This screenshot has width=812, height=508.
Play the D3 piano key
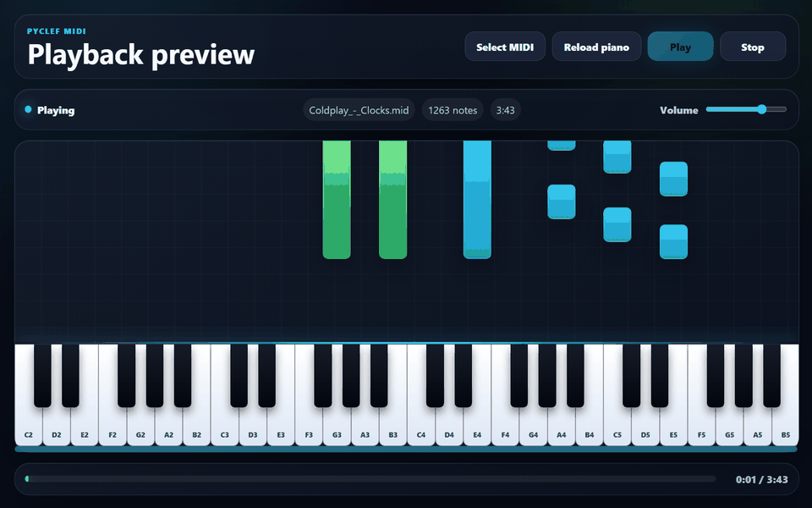pos(253,428)
